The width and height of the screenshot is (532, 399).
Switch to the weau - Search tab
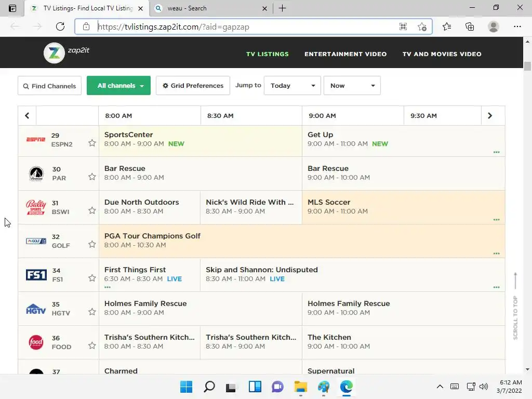[x=206, y=8]
